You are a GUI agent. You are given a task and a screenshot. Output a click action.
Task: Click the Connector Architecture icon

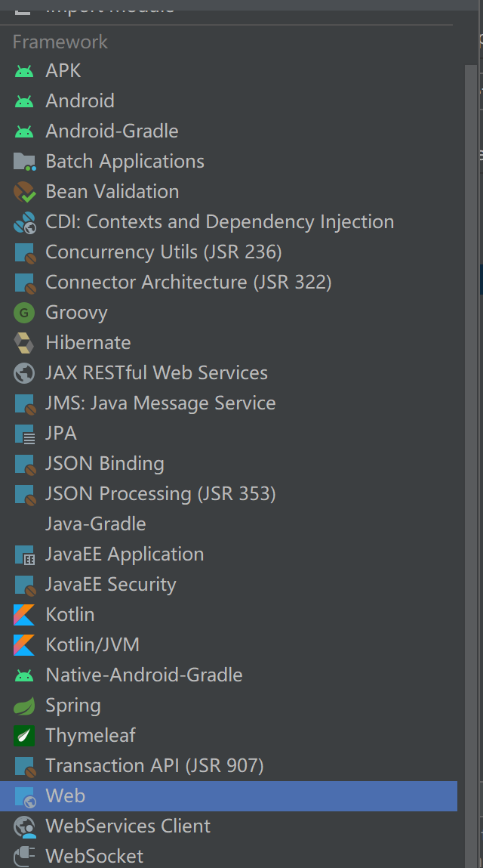coord(25,283)
